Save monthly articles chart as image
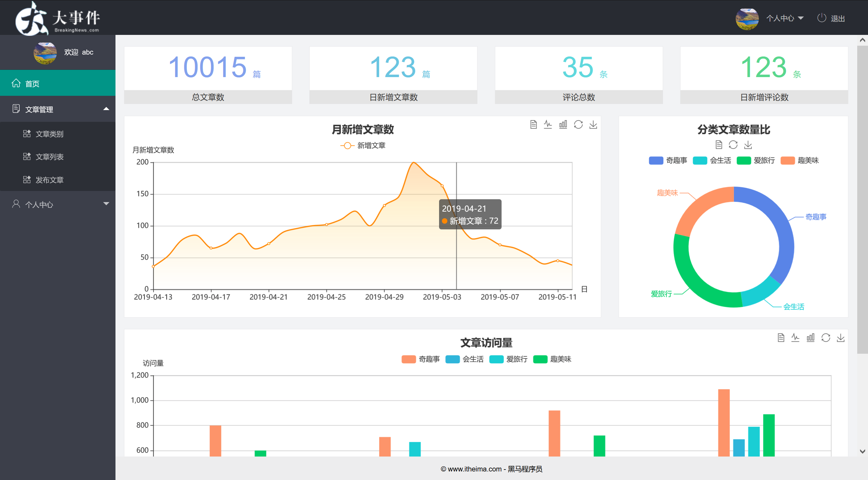This screenshot has width=868, height=480. point(593,125)
